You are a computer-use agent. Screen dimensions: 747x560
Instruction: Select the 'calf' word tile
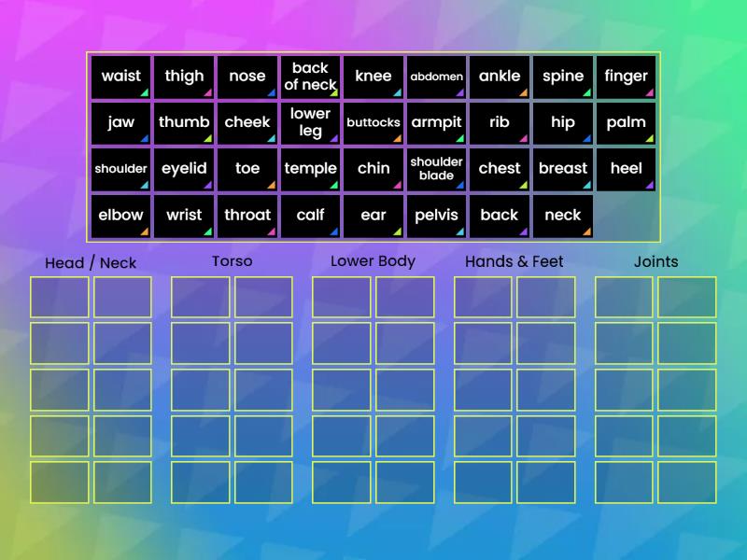[310, 217]
